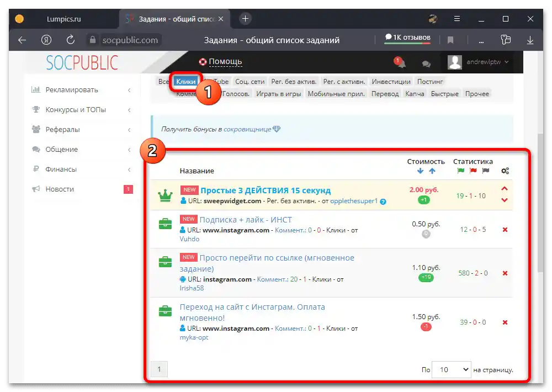Open the browser extensions icon in the toolbar
The width and height of the screenshot is (552, 392).
click(x=506, y=40)
